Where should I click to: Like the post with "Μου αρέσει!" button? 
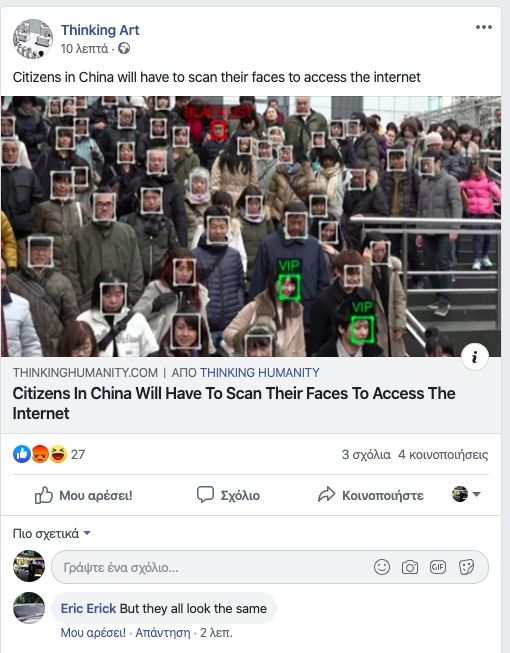(84, 495)
